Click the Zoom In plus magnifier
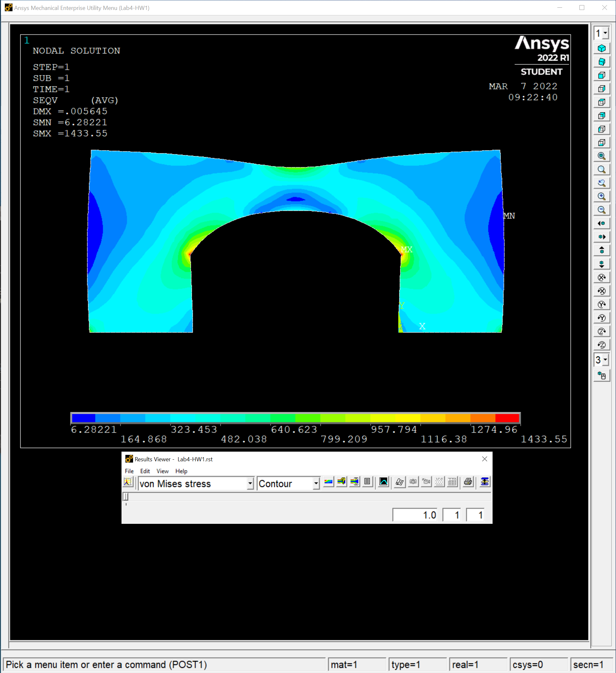The height and width of the screenshot is (673, 616). point(602,197)
